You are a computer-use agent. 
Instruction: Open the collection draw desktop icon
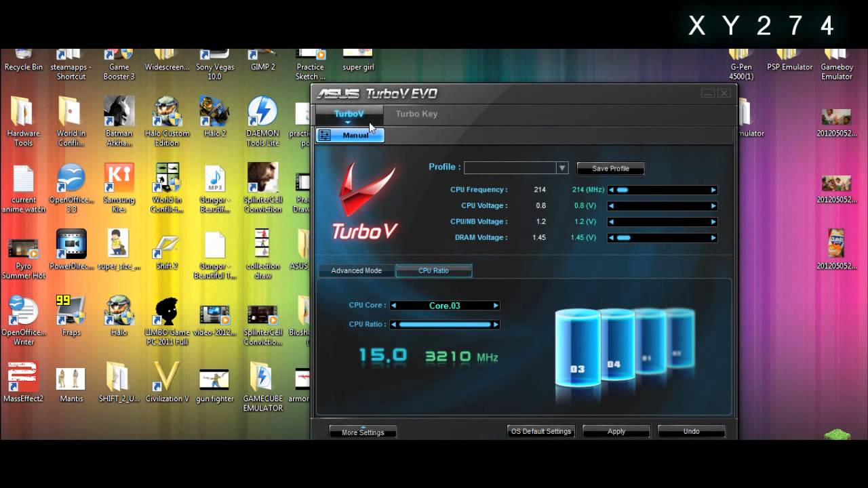(262, 255)
